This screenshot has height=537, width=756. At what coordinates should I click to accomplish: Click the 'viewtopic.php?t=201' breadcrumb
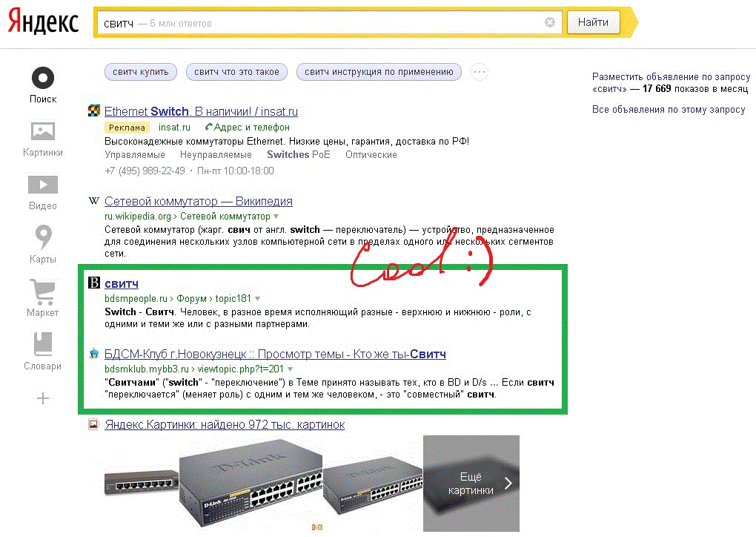click(241, 369)
